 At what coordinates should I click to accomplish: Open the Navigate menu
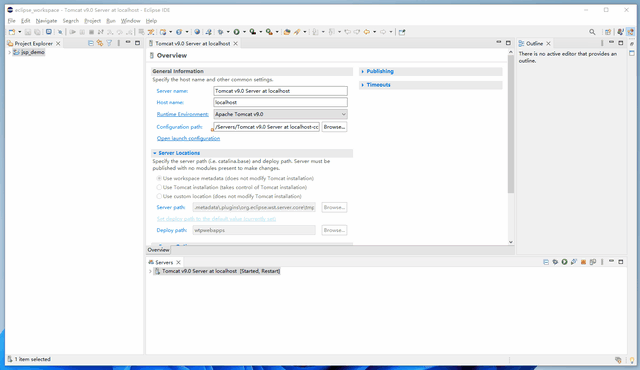(x=46, y=21)
